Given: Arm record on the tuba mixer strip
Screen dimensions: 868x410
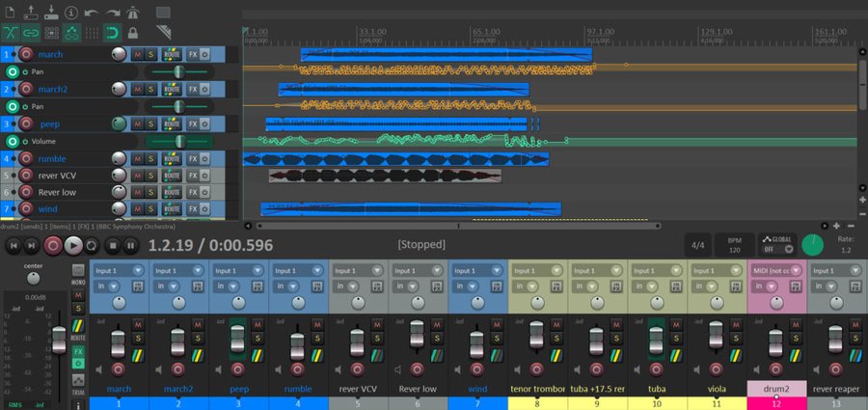Looking at the screenshot, I should pyautogui.click(x=657, y=370).
